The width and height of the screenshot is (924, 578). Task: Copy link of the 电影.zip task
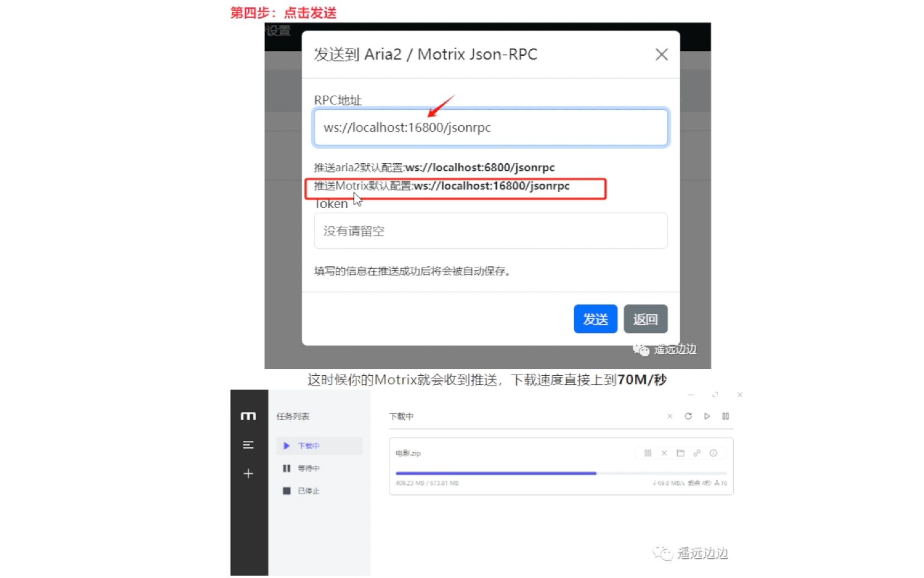pos(697,453)
